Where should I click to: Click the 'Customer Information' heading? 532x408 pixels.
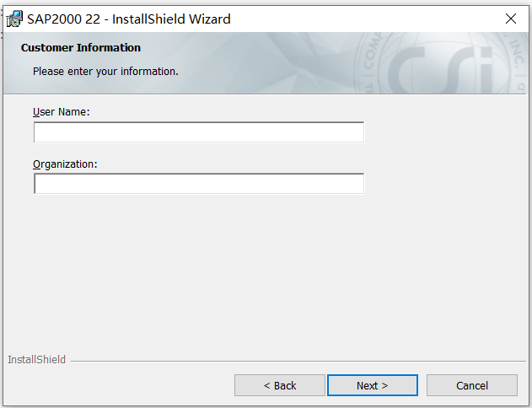click(x=81, y=48)
